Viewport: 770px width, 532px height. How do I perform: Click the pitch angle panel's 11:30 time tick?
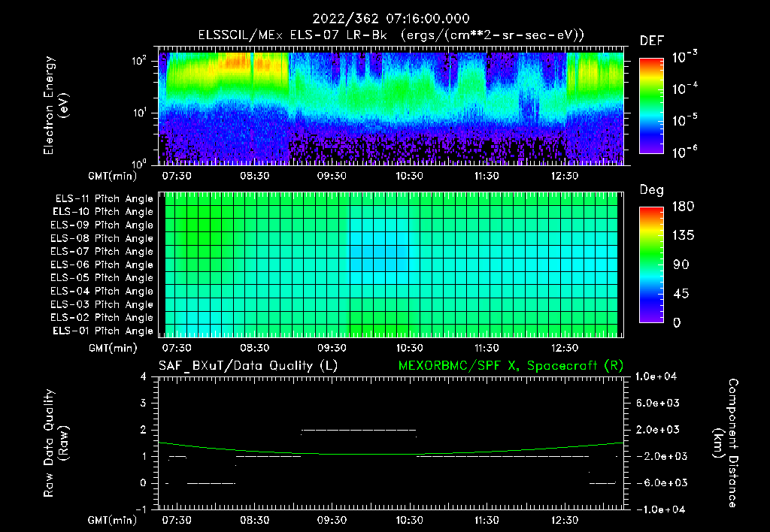coord(487,348)
